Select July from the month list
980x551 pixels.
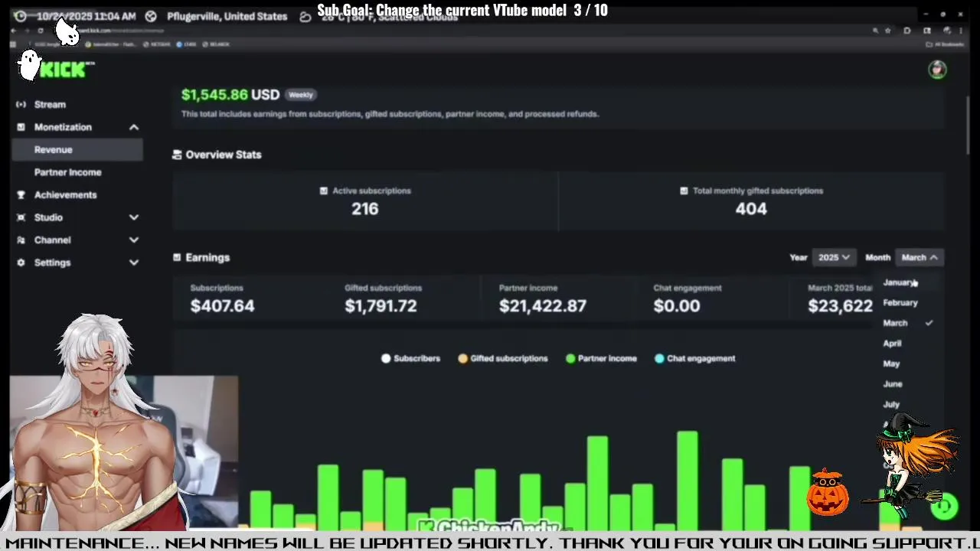[909, 404]
